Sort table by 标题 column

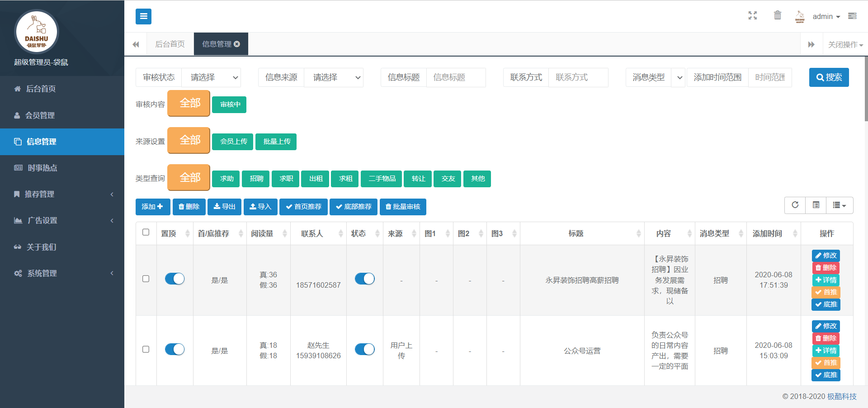pos(582,233)
